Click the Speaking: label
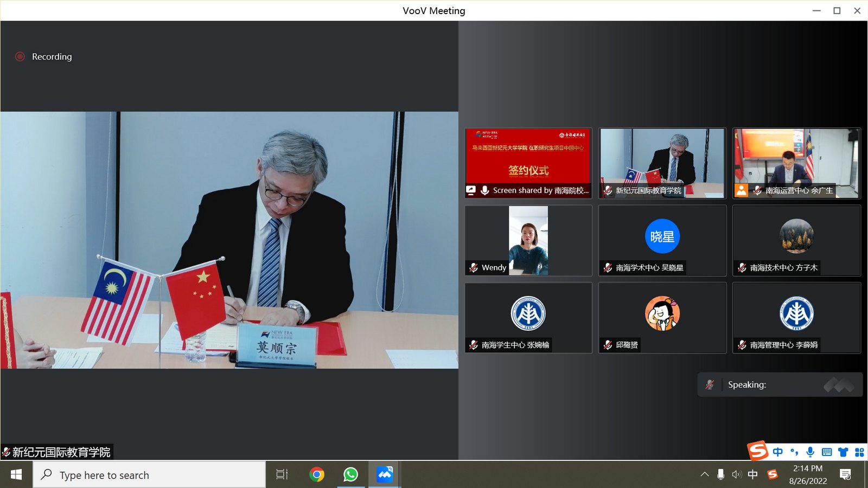This screenshot has width=868, height=488. click(747, 384)
